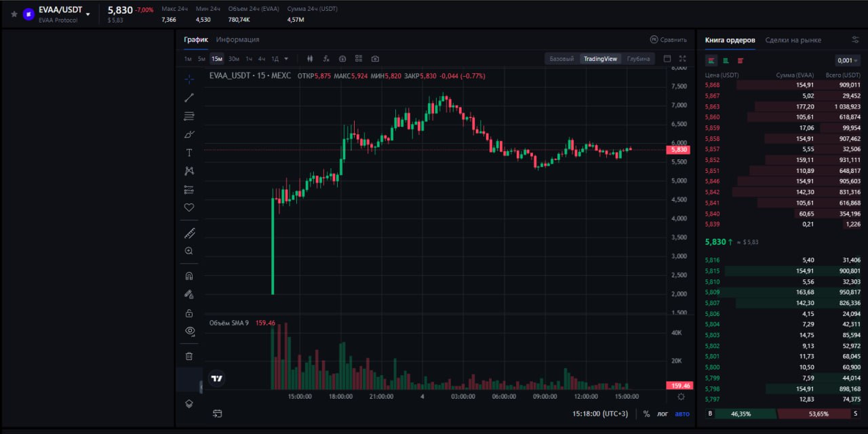
Task: Toggle hide all drawings eye icon
Action: (189, 331)
